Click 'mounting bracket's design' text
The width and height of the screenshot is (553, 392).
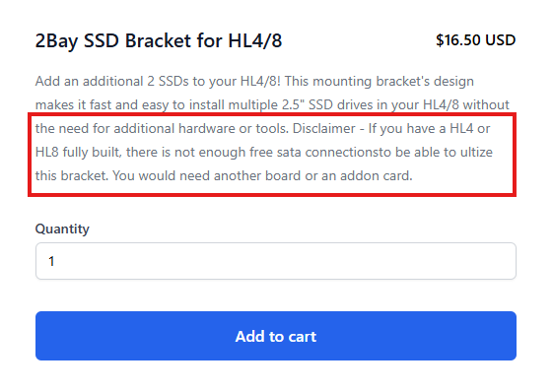tap(393, 82)
